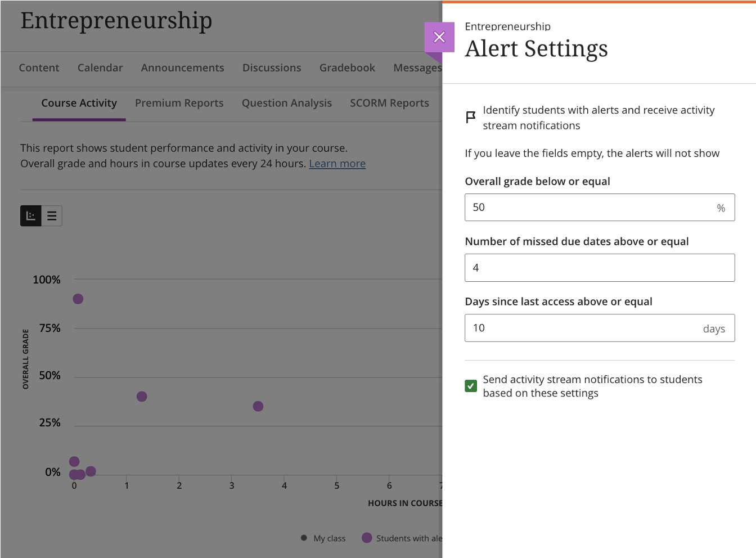Image resolution: width=756 pixels, height=558 pixels.
Task: Uncheck sending activity stream notifications to students
Action: point(471,386)
